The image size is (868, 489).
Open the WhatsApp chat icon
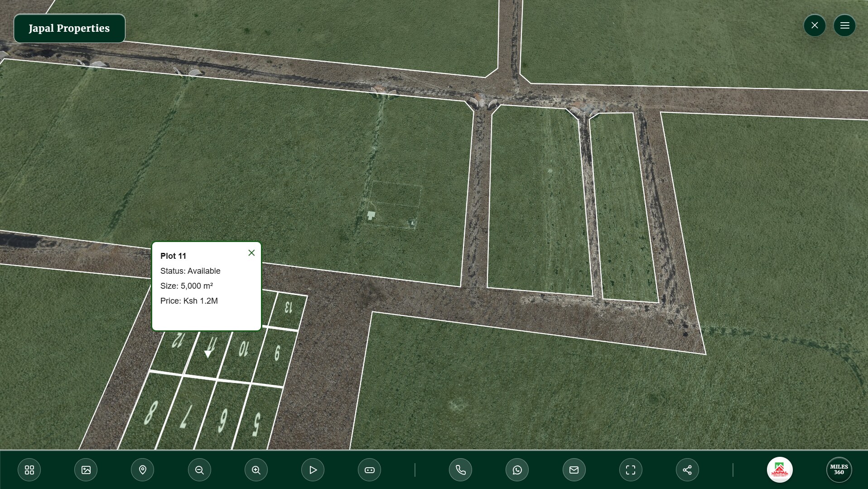click(517, 470)
